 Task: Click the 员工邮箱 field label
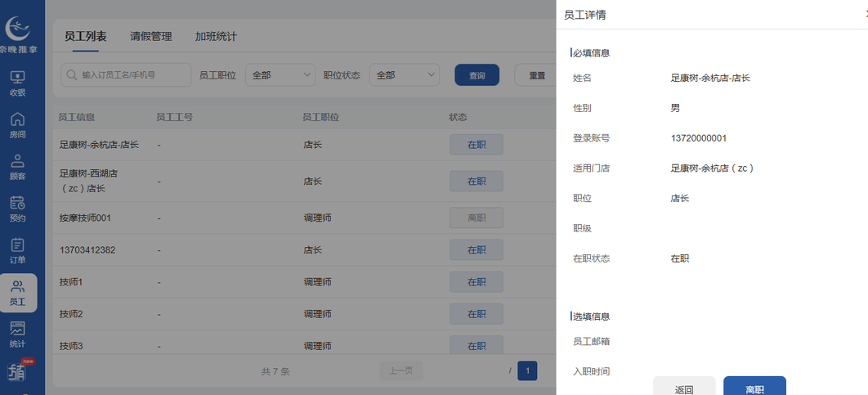pos(591,342)
